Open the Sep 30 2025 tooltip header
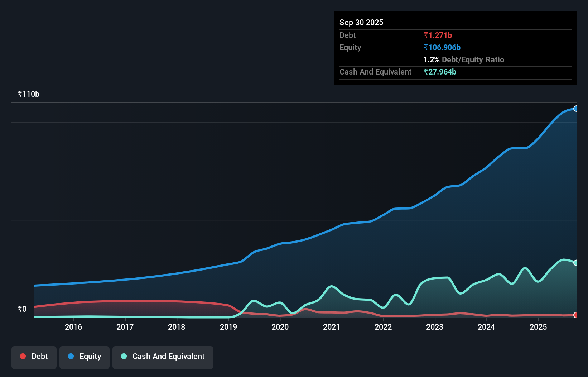This screenshot has height=377, width=588. [361, 22]
